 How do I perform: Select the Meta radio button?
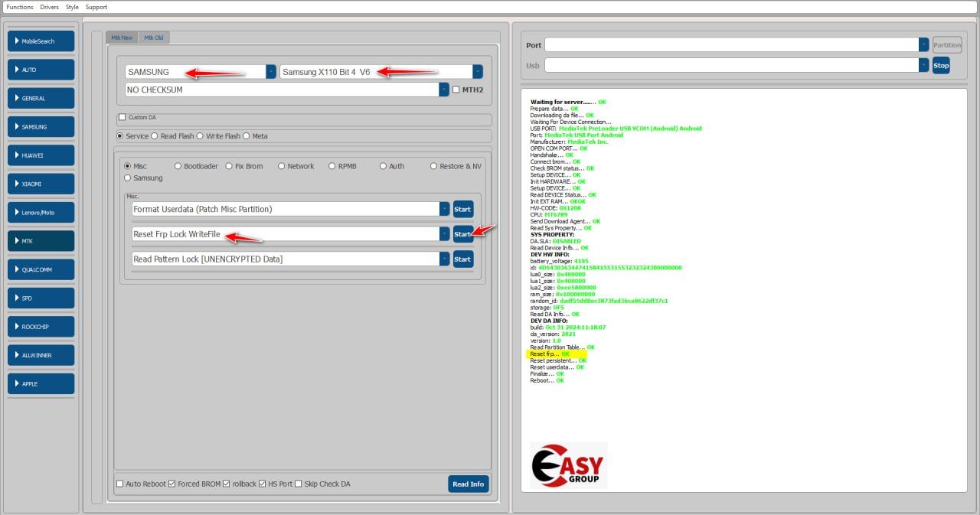point(247,136)
